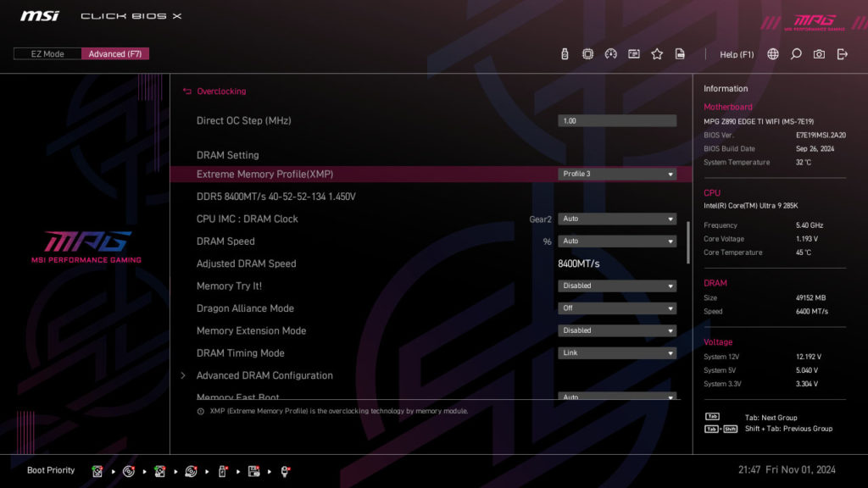Open the Extreme Memory Profile dropdown
Image resolution: width=868 pixels, height=488 pixels.
click(x=617, y=174)
